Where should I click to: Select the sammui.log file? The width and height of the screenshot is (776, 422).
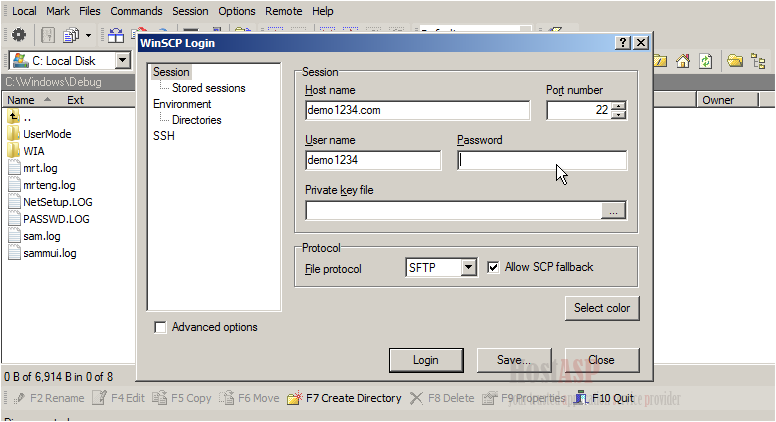[x=43, y=253]
